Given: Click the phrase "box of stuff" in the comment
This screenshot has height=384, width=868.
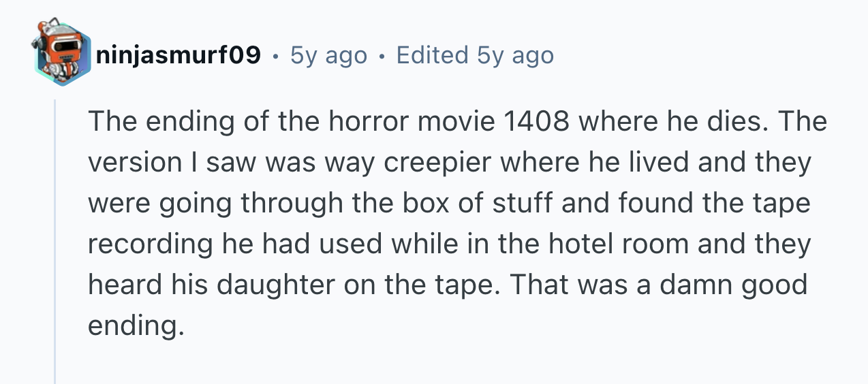Looking at the screenshot, I should pos(466,204).
